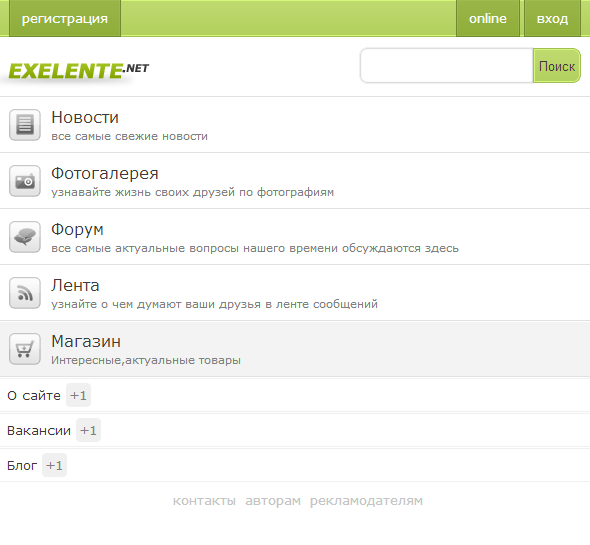This screenshot has height=545, width=590.
Task: Open the Новости section title
Action: click(85, 117)
